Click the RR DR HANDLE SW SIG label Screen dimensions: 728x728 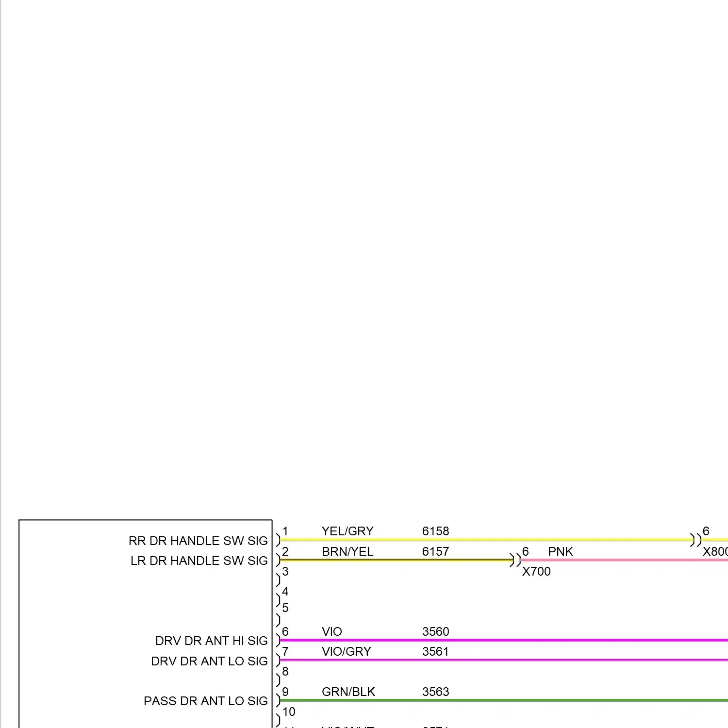coord(198,541)
